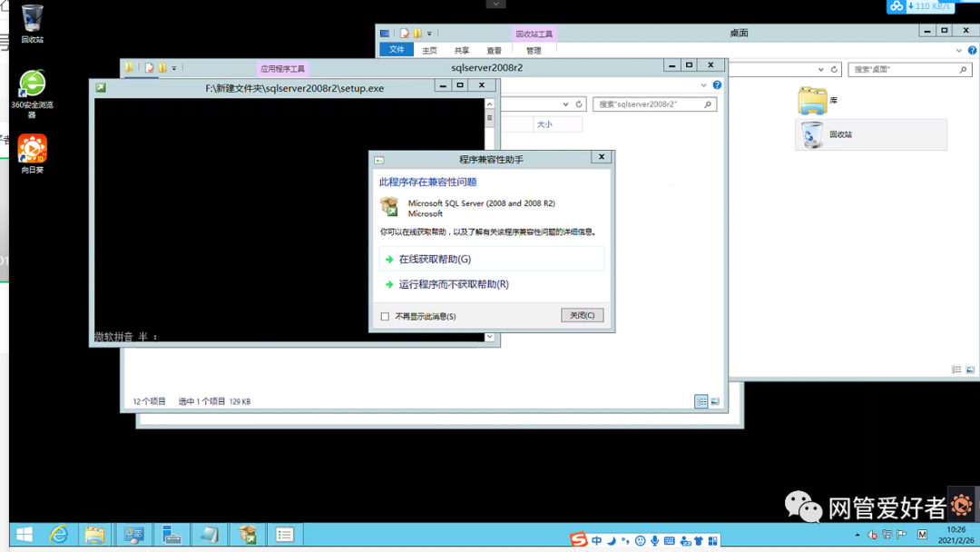Switch to 主页 tab in 桌面 window
This screenshot has width=980, height=552.
429,51
